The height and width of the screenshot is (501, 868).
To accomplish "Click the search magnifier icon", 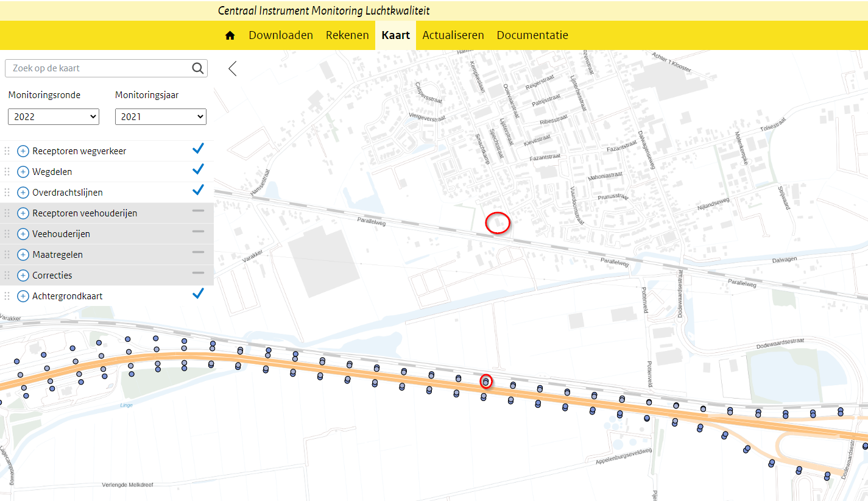I will point(198,68).
